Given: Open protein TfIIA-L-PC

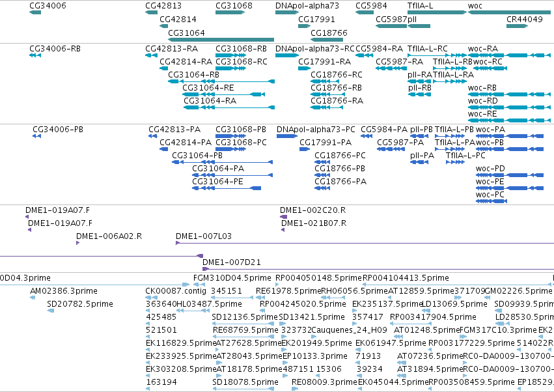Looking at the screenshot, I should (x=465, y=156).
